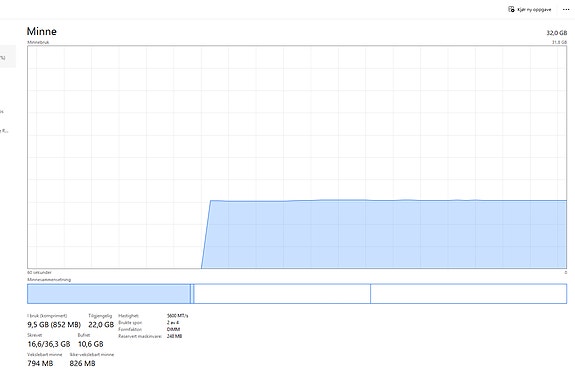Open the three-dot more options menu

tap(566, 10)
